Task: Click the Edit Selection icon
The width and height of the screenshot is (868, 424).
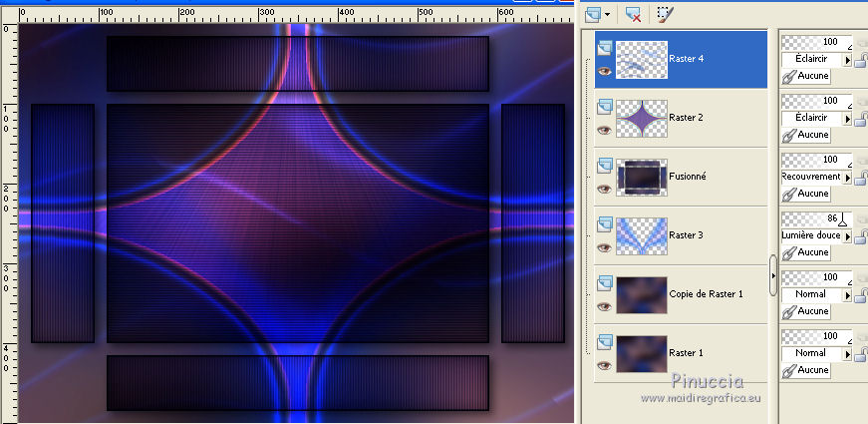Action: 665,14
